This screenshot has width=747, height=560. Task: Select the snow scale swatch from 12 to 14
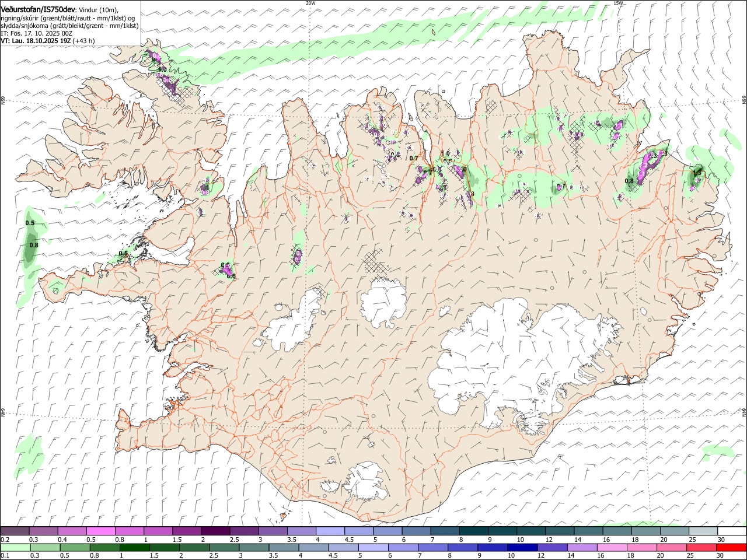point(560,531)
